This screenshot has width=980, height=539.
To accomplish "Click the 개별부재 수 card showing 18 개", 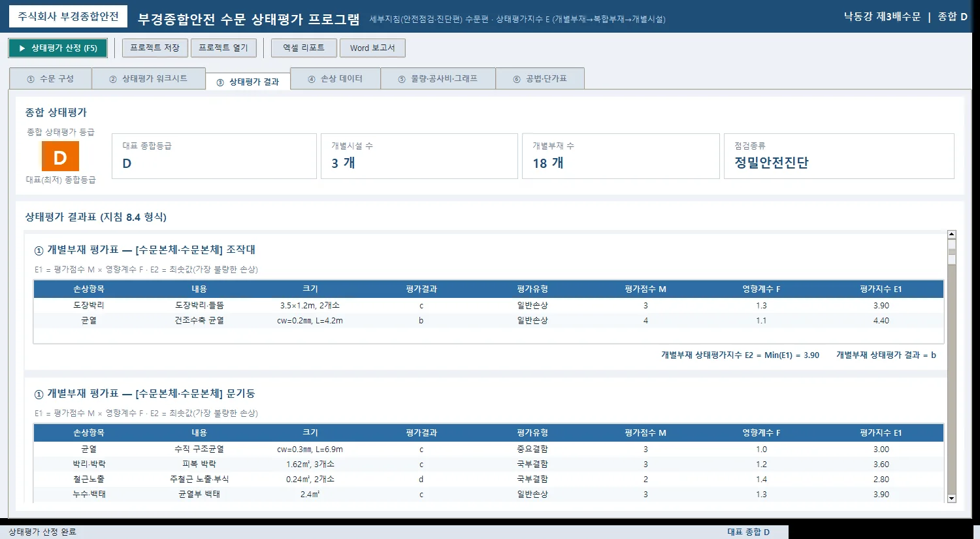I will tap(621, 156).
